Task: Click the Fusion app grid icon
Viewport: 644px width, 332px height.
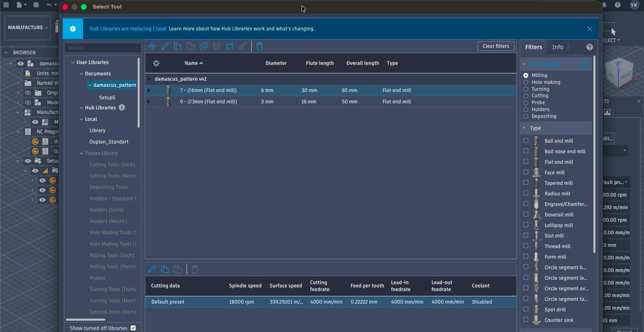Action: click(6, 5)
